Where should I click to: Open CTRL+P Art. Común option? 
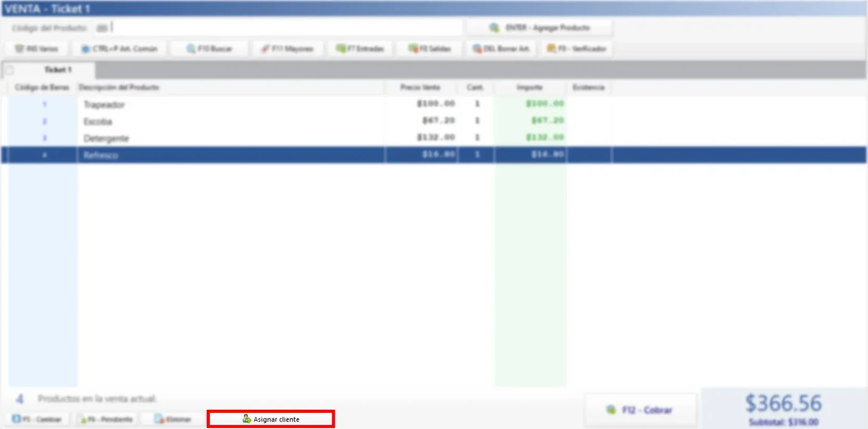(x=119, y=49)
